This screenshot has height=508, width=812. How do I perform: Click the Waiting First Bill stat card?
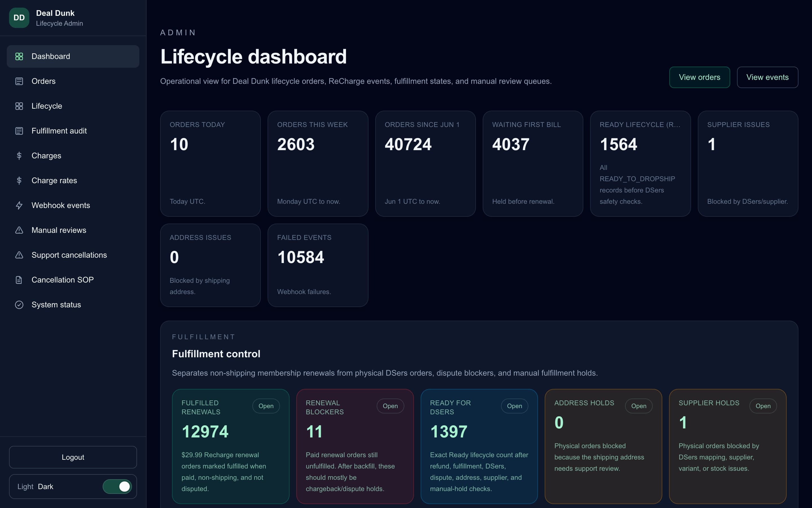click(533, 164)
